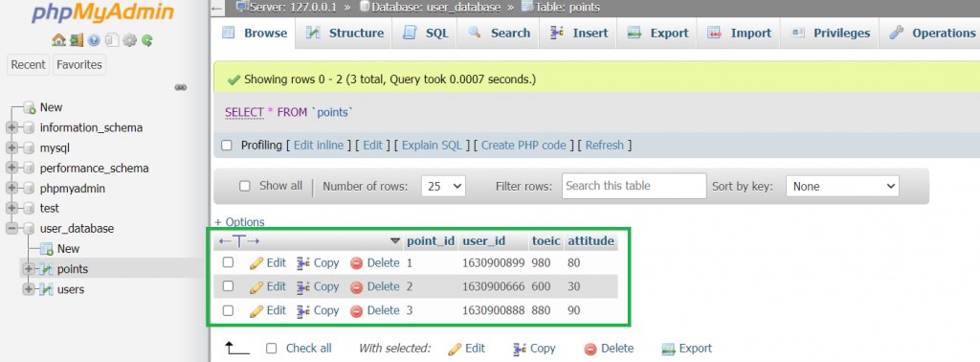Open the Sort by key dropdown
Viewport: 980px width, 362px height.
842,187
